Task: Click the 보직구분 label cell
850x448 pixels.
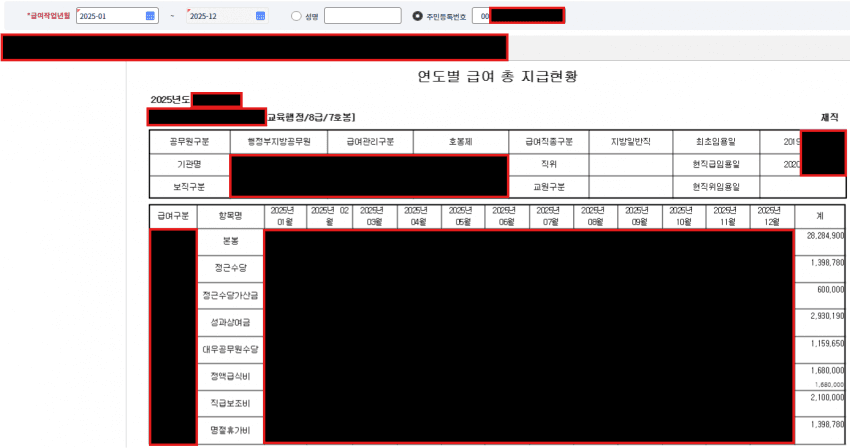Action: tap(189, 187)
